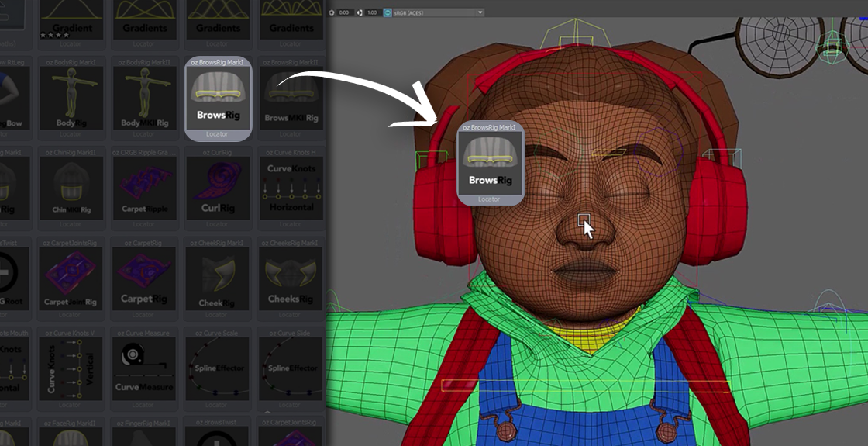This screenshot has width=868, height=446.
Task: Select the oz Curve Scale asset
Action: [x=218, y=369]
